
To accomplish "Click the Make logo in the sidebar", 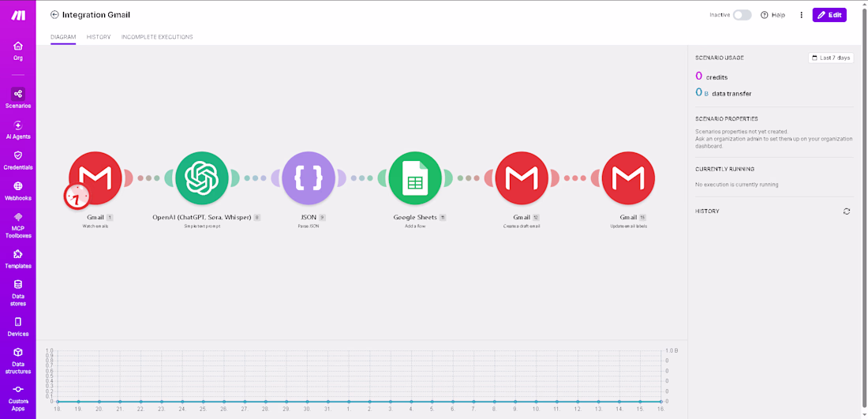I will click(17, 16).
